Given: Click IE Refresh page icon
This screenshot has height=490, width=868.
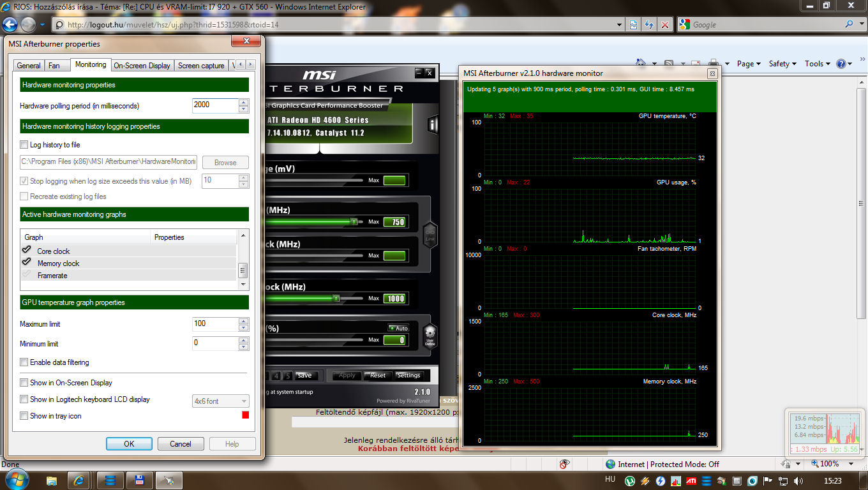Looking at the screenshot, I should point(649,25).
